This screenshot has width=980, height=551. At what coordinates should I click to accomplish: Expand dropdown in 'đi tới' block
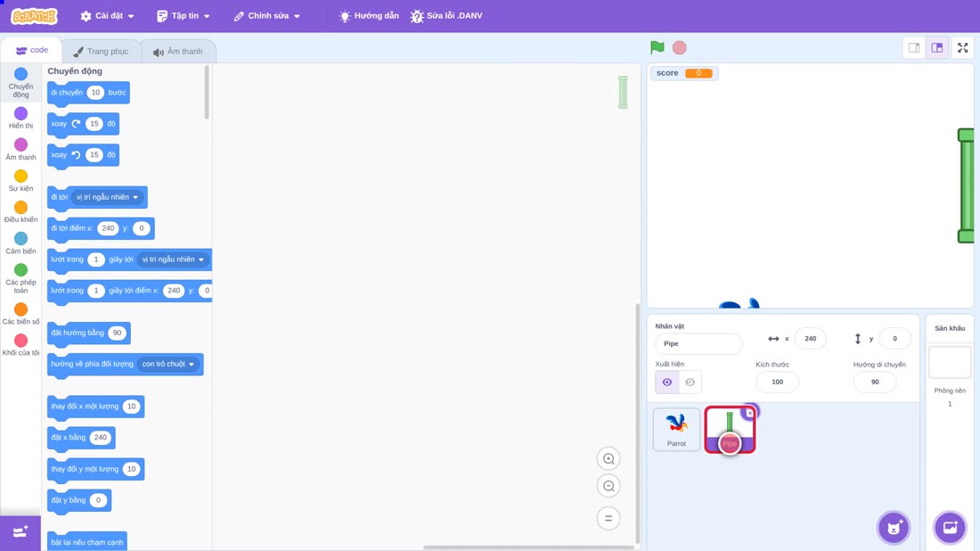tap(107, 197)
